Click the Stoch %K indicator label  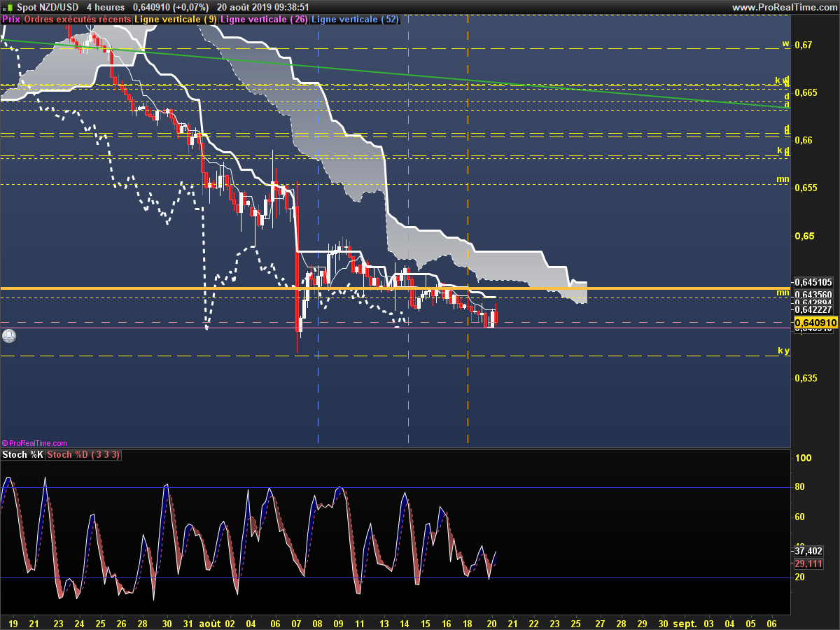click(x=22, y=455)
